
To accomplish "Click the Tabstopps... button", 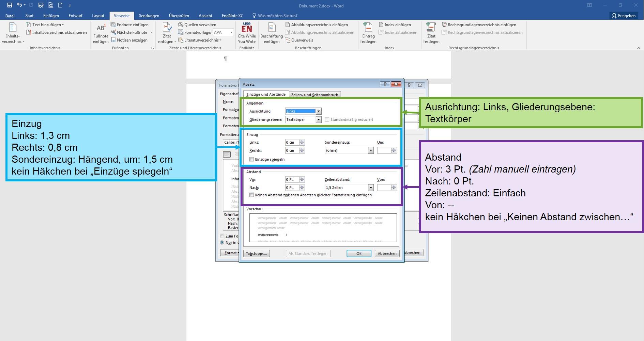I will tap(257, 254).
